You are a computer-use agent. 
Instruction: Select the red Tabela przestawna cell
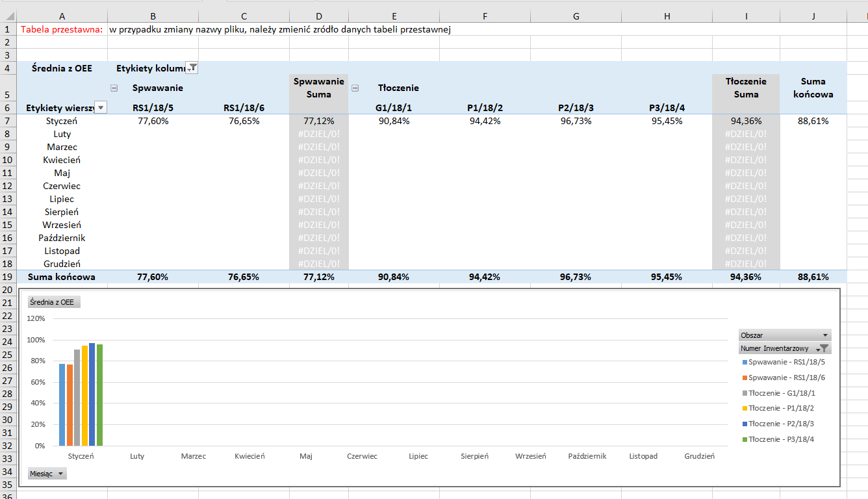click(62, 29)
